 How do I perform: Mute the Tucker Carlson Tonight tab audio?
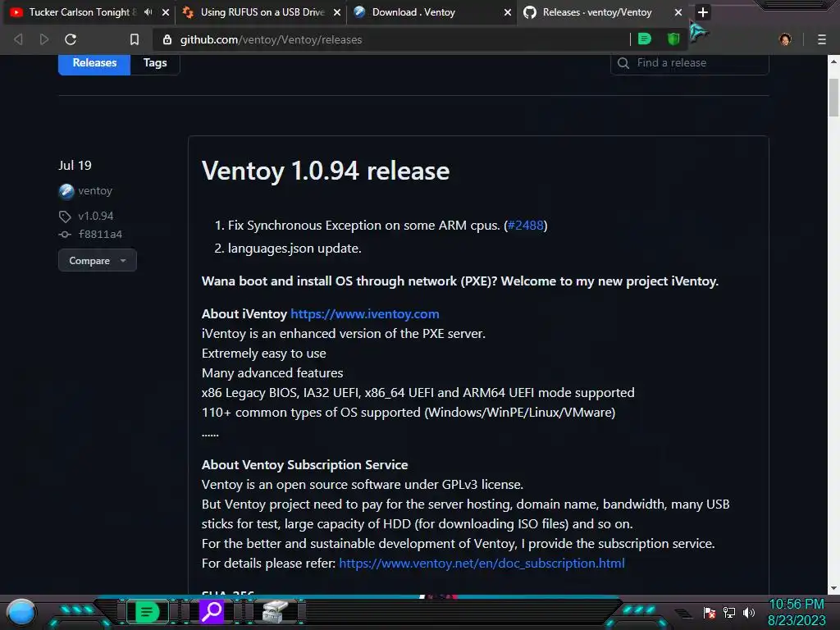coord(148,11)
